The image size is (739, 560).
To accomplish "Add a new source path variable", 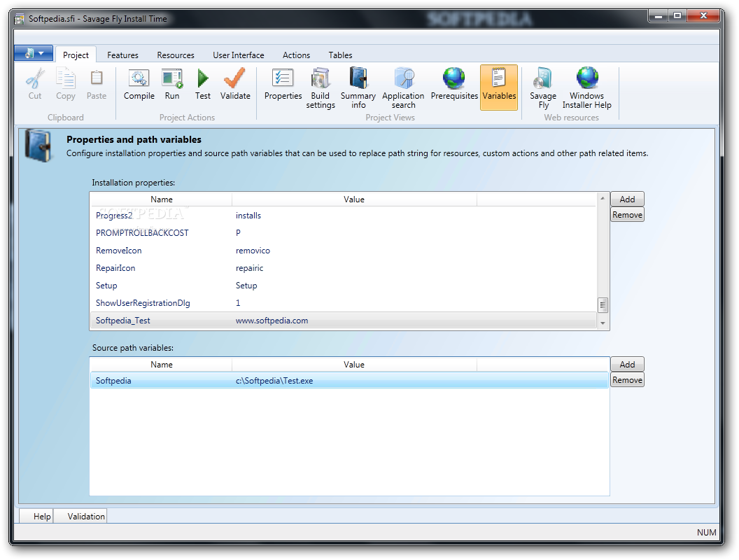I will click(x=627, y=365).
